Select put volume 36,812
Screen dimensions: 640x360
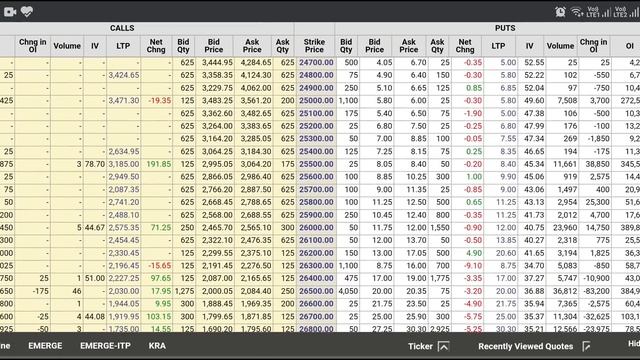565,291
